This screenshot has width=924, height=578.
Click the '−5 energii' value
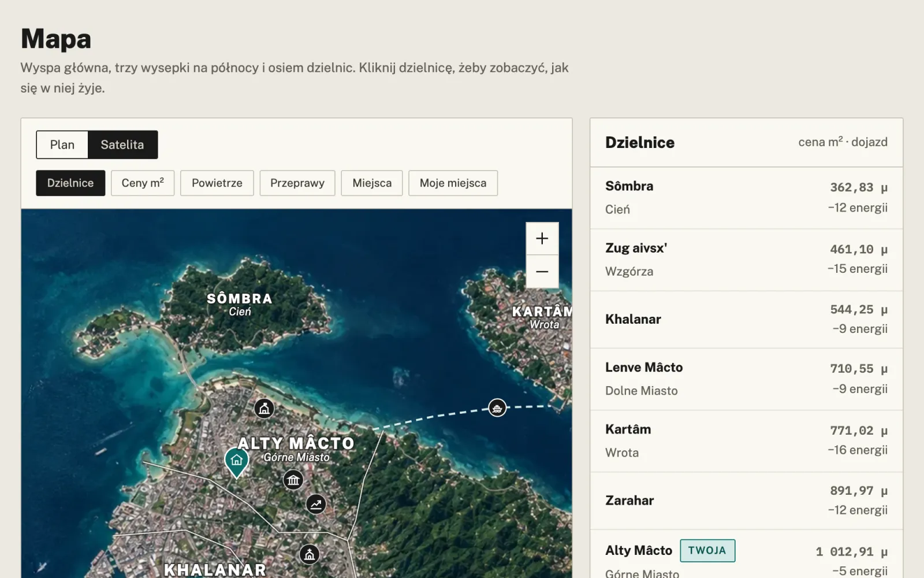coord(860,571)
